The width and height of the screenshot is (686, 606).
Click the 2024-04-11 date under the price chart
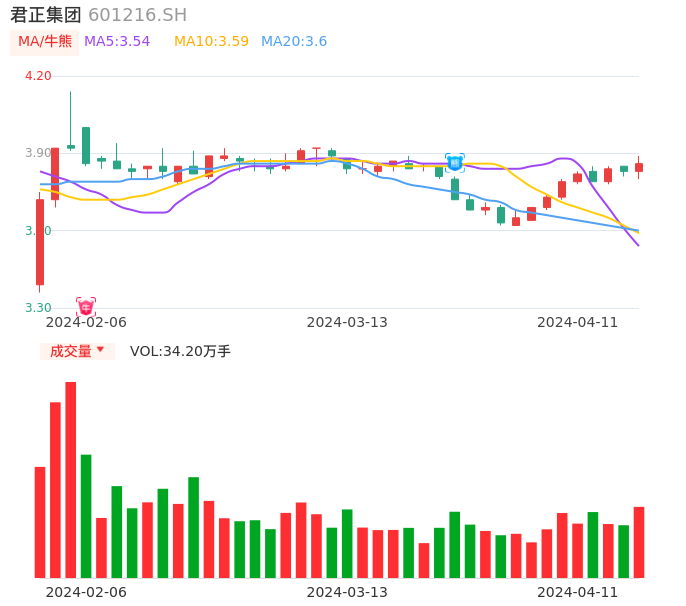(578, 322)
